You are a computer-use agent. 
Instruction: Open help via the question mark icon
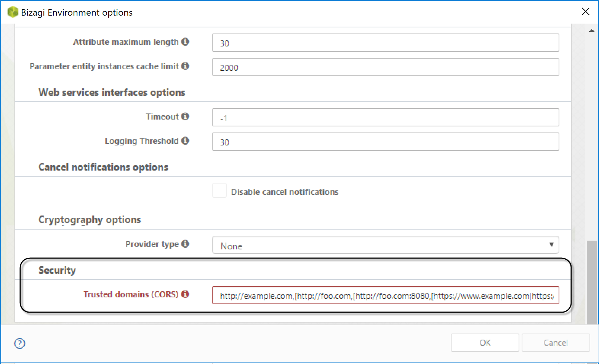click(x=19, y=343)
